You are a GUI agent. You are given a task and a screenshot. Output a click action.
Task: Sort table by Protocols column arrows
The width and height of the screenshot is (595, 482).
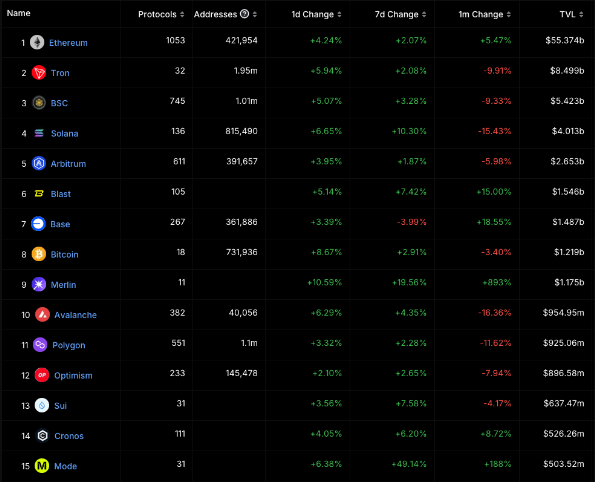pyautogui.click(x=182, y=14)
